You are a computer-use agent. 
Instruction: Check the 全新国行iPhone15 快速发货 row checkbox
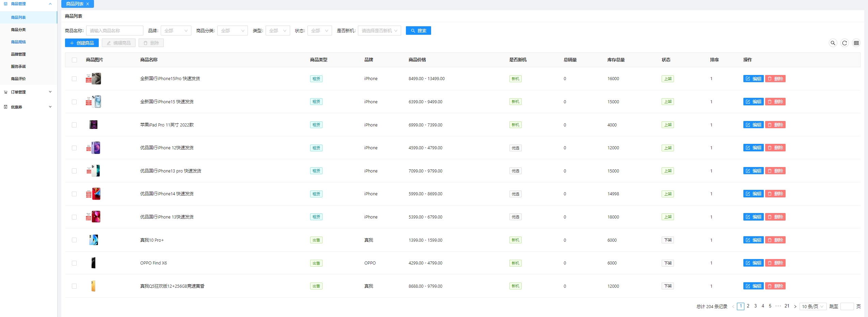click(x=74, y=102)
